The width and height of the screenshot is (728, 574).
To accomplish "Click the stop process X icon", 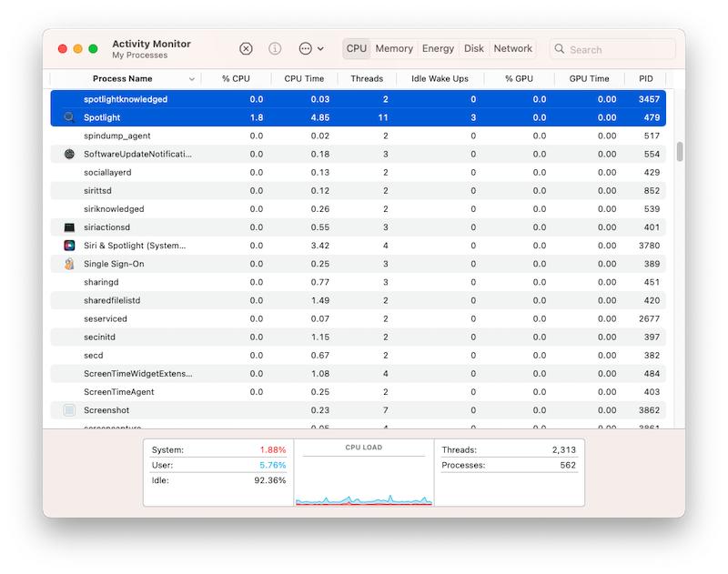I will [246, 49].
